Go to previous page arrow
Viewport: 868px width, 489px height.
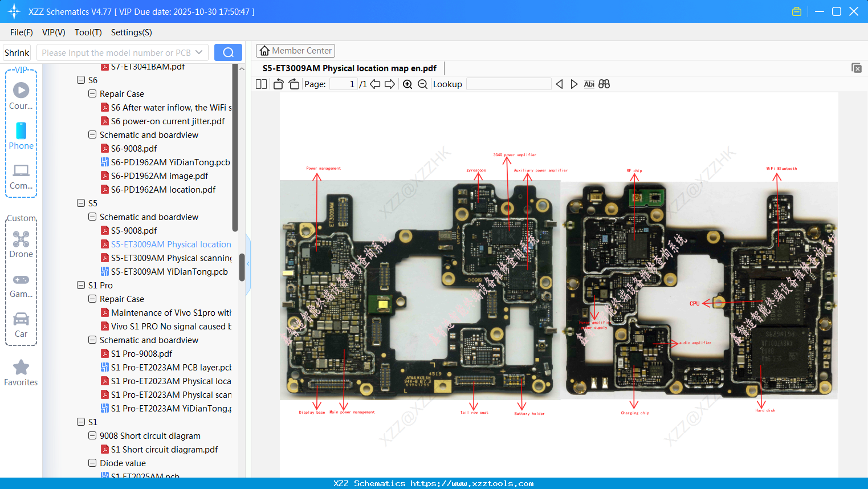coord(375,84)
